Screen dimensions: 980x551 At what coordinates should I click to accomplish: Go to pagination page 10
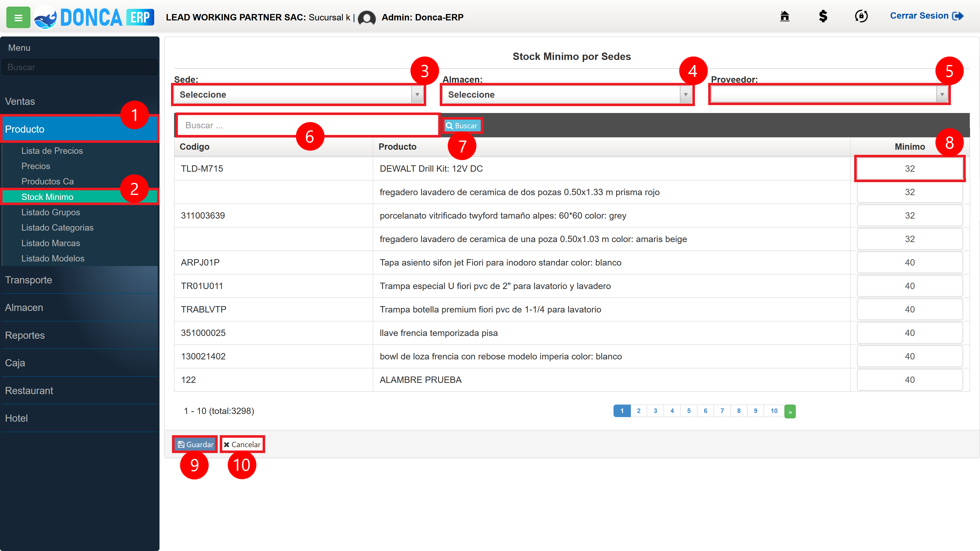click(x=774, y=411)
